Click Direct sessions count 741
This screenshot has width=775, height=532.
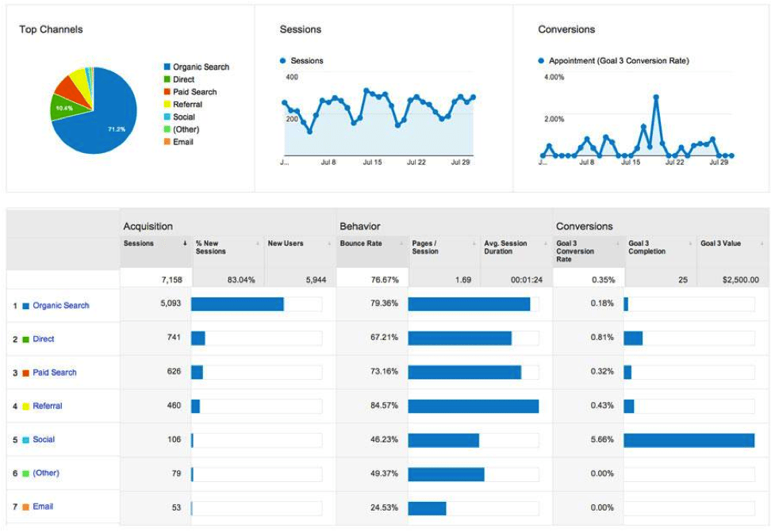[174, 337]
